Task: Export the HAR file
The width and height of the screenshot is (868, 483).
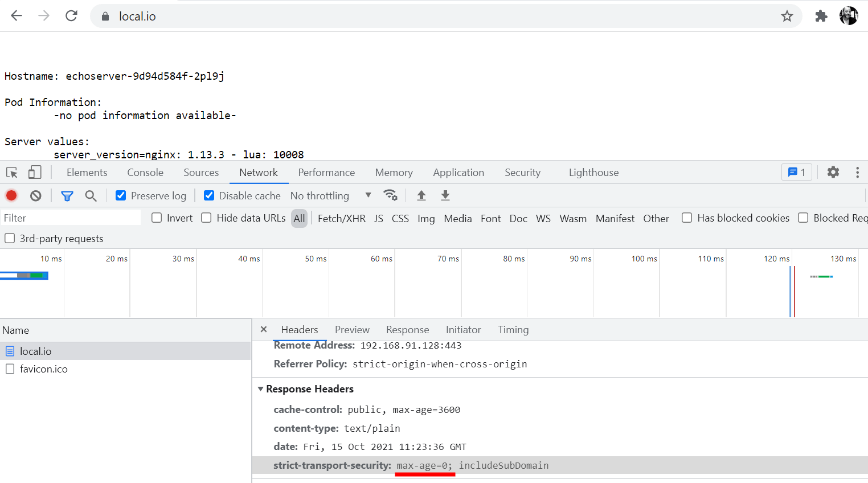Action: 445,195
